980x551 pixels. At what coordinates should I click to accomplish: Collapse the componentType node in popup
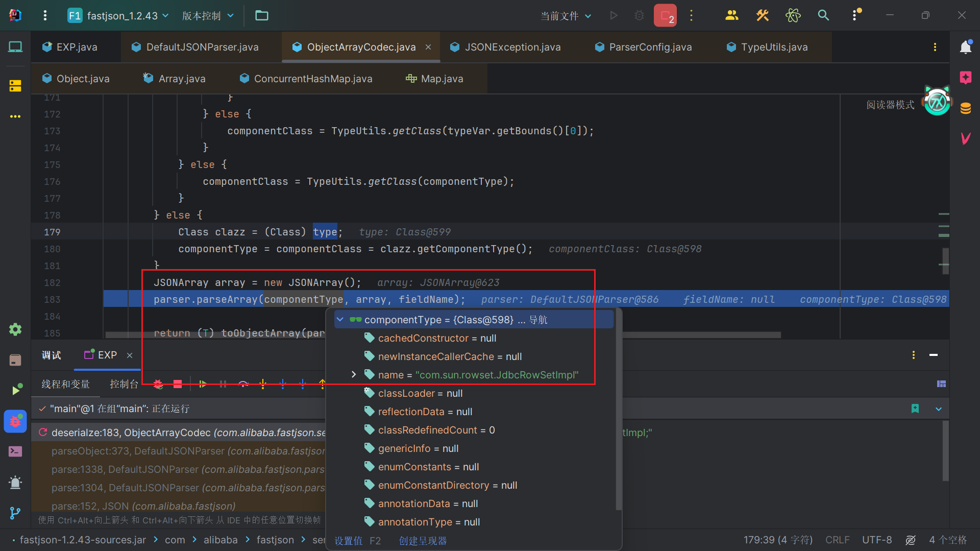tap(340, 320)
